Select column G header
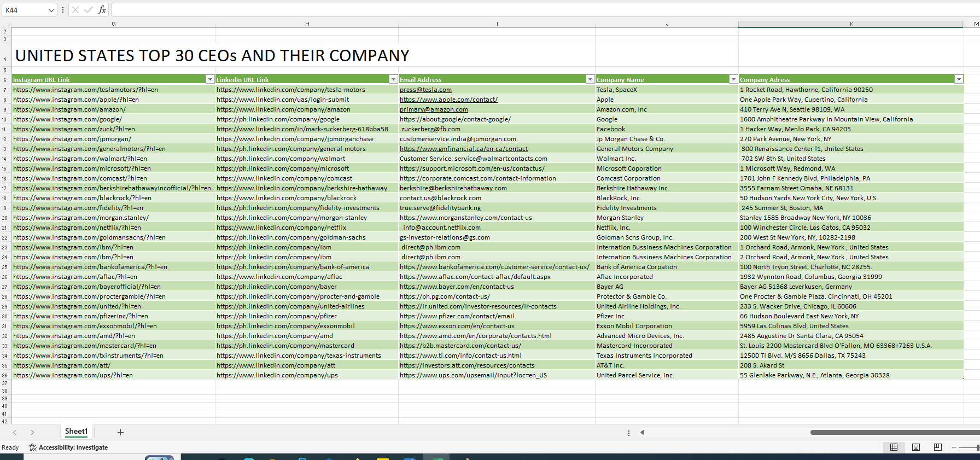This screenshot has width=980, height=460. point(113,24)
